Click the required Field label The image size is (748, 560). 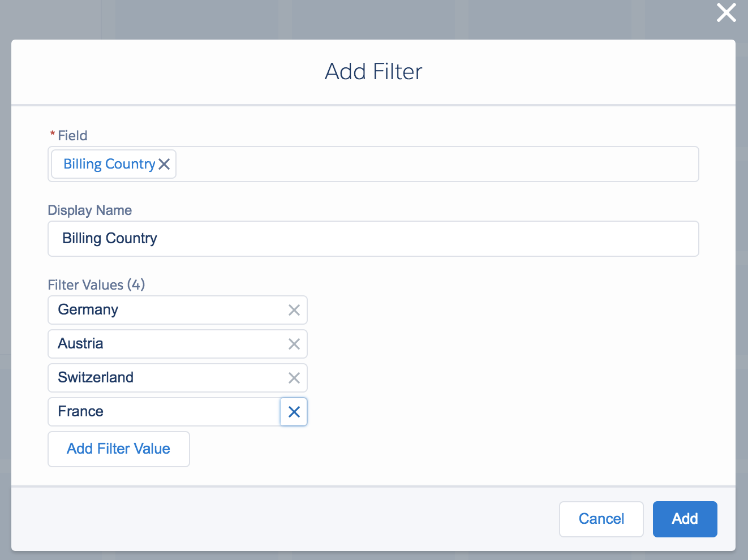pyautogui.click(x=72, y=136)
